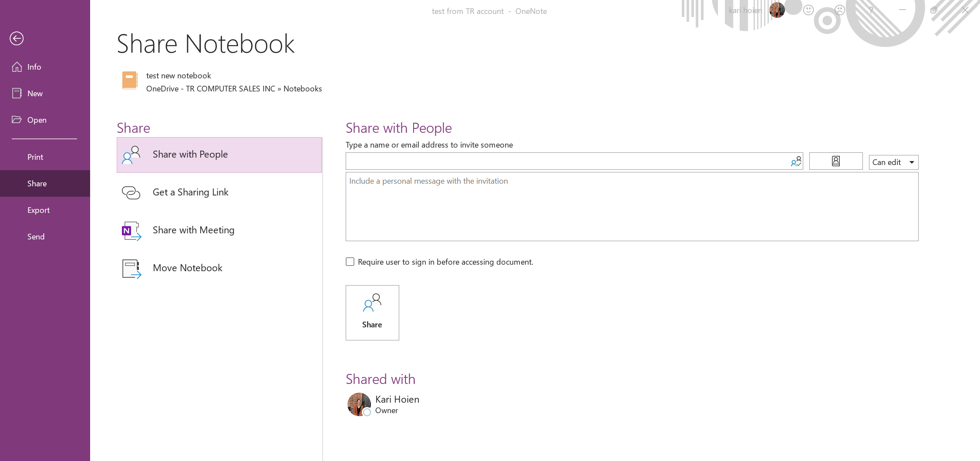Click the New notebook icon
Screen dimensions: 980x461
[x=17, y=93]
